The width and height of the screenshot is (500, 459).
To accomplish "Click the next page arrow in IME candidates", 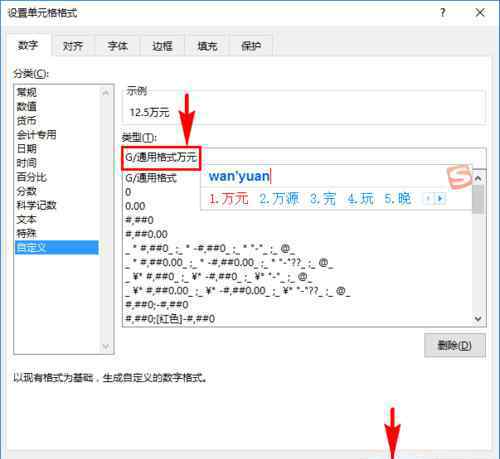I will pos(440,199).
